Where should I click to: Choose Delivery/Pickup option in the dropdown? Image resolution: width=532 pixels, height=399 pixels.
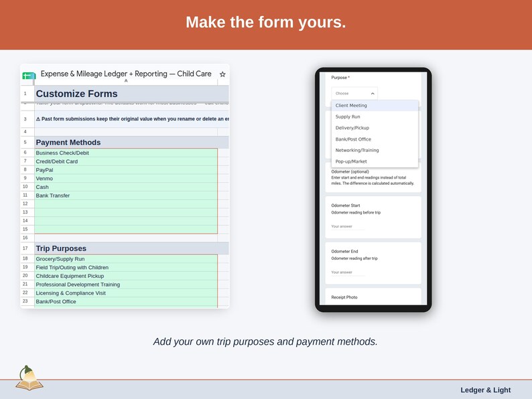[x=375, y=128]
